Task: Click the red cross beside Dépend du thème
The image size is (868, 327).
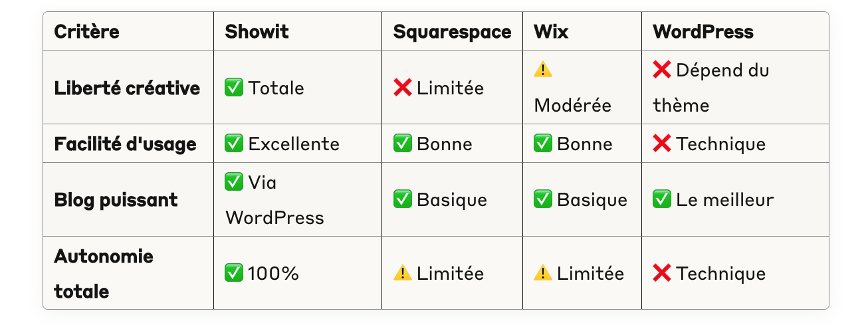Action: (x=662, y=69)
